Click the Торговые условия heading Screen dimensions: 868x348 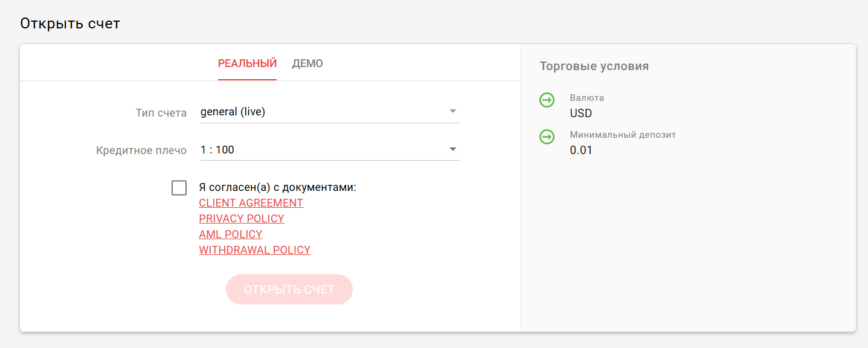tap(594, 66)
